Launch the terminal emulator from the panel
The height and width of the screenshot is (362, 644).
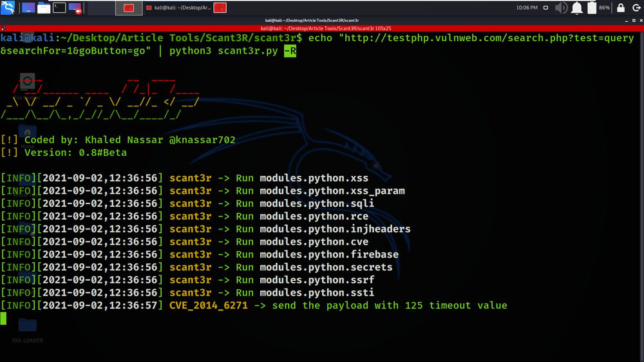pyautogui.click(x=59, y=7)
